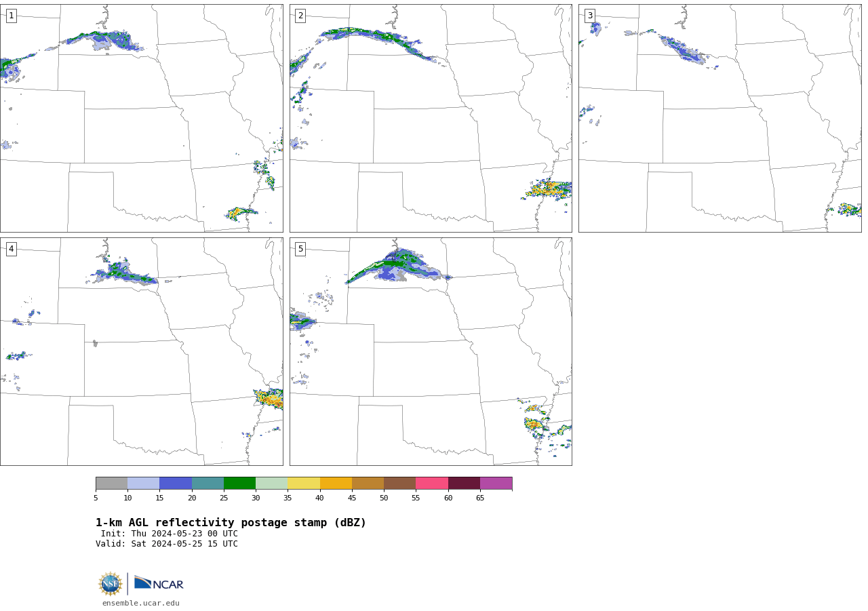Click the colorbar tick label 20

pyautogui.click(x=192, y=498)
